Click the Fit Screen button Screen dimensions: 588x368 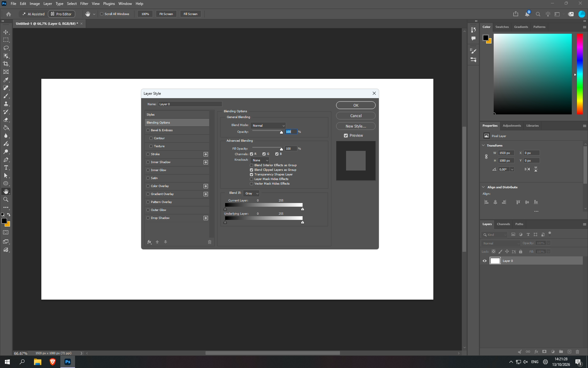pyautogui.click(x=166, y=14)
